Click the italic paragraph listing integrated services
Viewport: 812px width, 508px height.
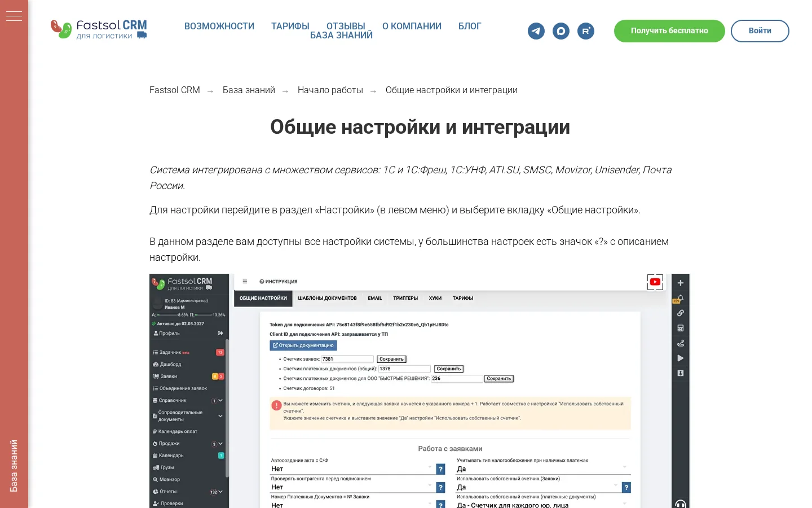click(411, 178)
